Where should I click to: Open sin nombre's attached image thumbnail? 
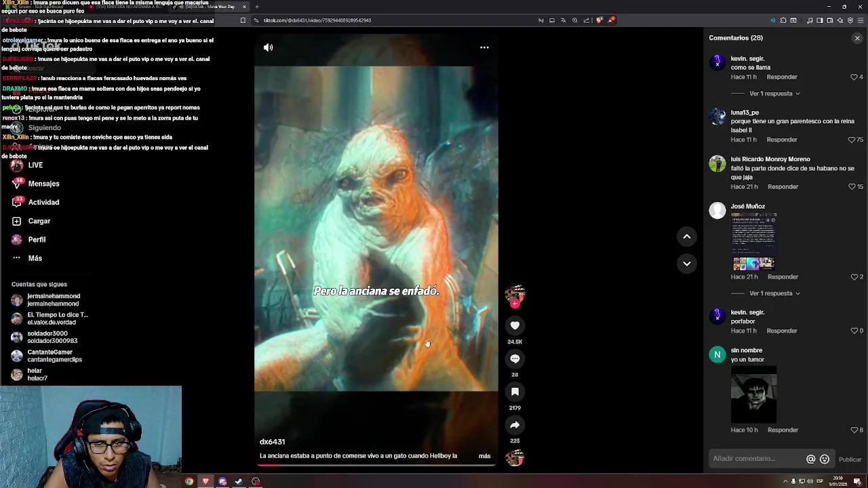(753, 394)
